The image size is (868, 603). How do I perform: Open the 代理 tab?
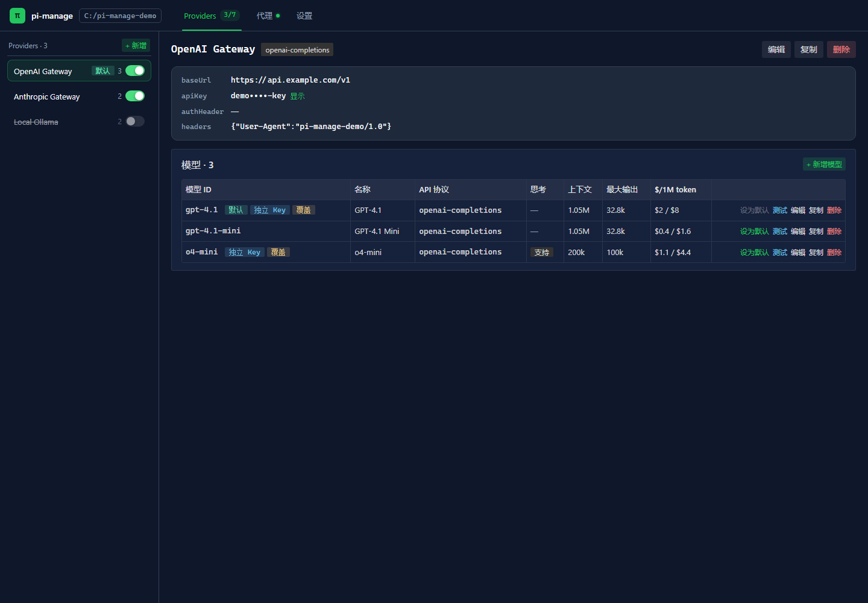pyautogui.click(x=268, y=16)
